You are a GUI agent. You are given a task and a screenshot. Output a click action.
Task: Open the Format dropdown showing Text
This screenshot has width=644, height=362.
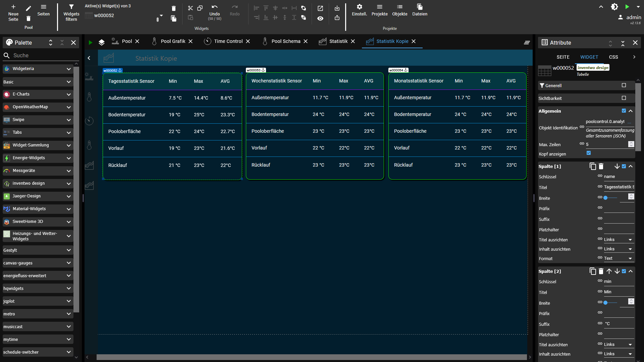click(617, 258)
